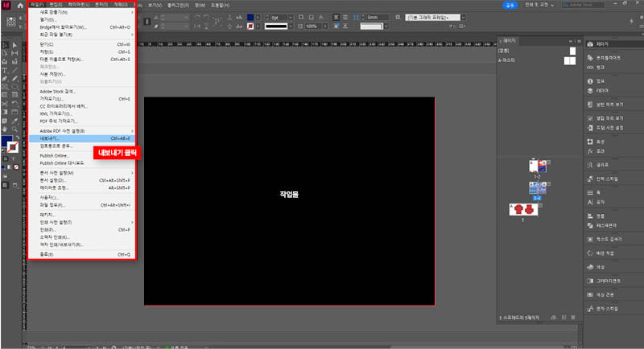This screenshot has width=644, height=349.
Task: Choose 종료(X) at bottom of File menu
Action: tap(82, 255)
